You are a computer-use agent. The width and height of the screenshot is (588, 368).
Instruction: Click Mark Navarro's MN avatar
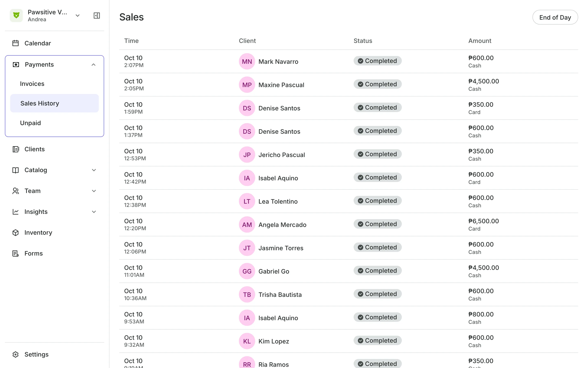tap(247, 61)
